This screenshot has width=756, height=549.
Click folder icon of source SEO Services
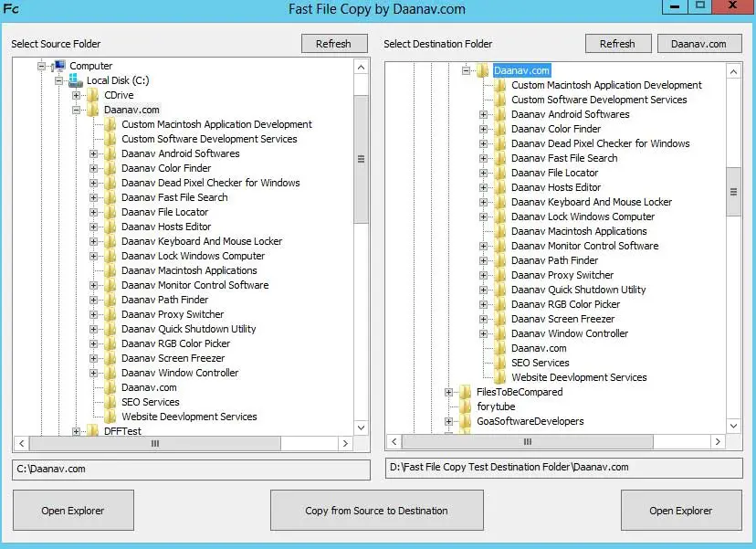tap(110, 402)
